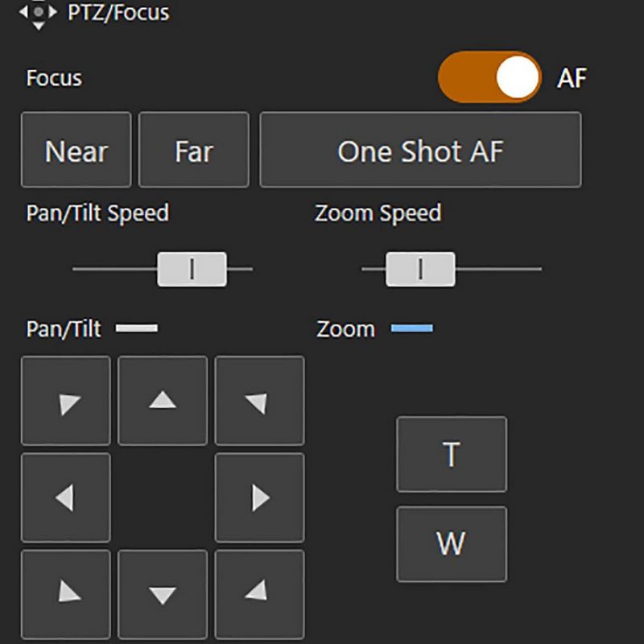
Task: Move camera diagonally down-right
Action: [x=259, y=594]
